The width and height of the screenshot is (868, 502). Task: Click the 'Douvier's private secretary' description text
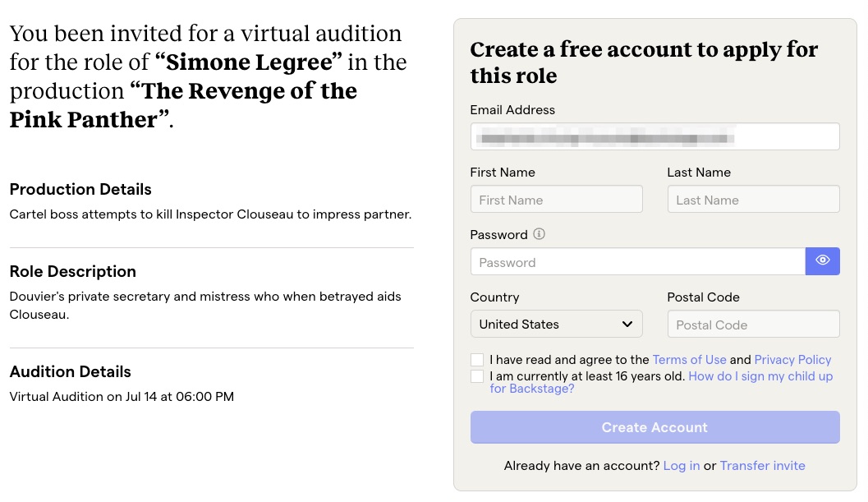(205, 306)
